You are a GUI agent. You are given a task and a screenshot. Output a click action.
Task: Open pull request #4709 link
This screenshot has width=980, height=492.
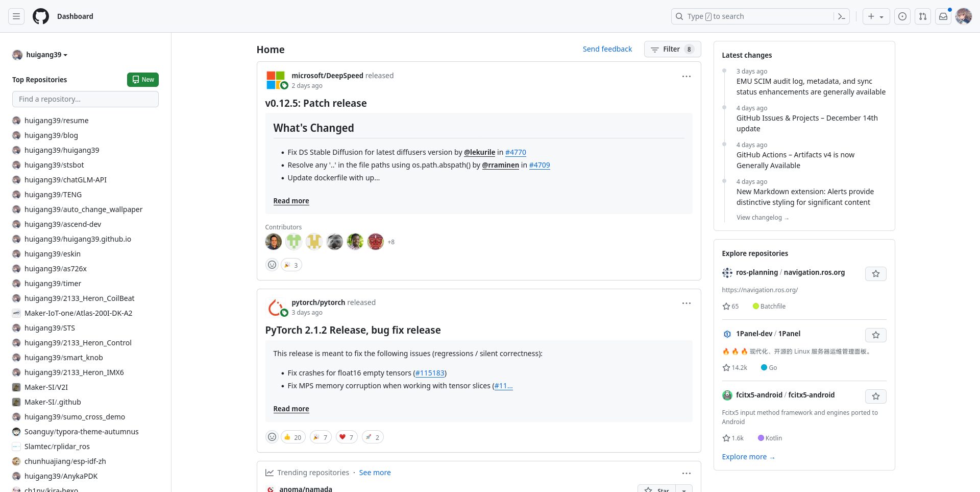click(x=540, y=165)
